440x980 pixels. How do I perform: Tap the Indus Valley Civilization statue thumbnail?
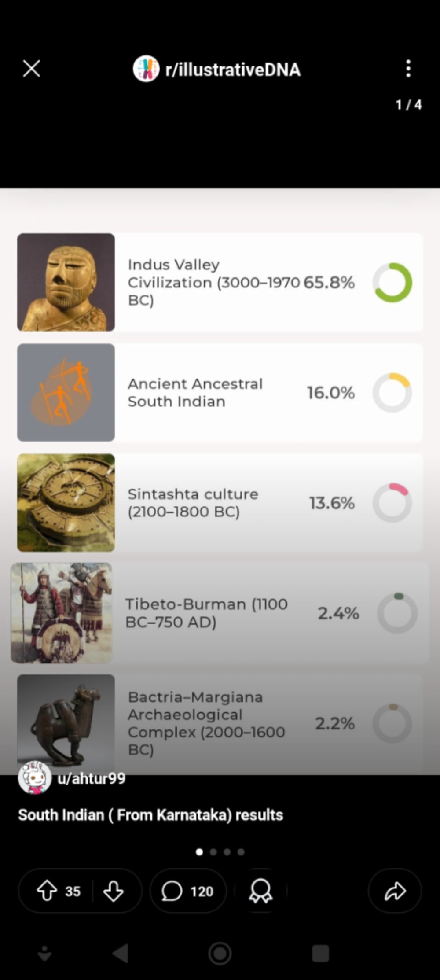66,282
